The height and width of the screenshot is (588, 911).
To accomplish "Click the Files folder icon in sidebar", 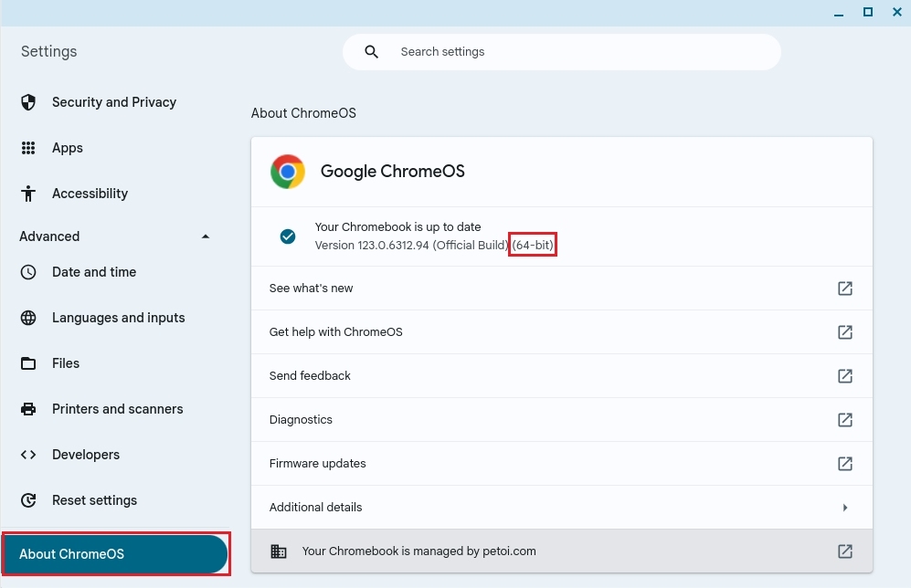I will point(28,363).
